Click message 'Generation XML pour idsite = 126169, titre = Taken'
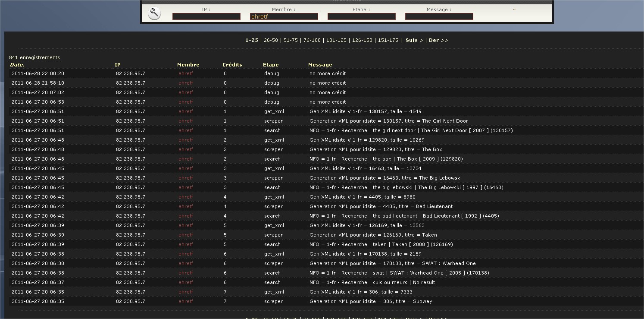 pos(373,235)
